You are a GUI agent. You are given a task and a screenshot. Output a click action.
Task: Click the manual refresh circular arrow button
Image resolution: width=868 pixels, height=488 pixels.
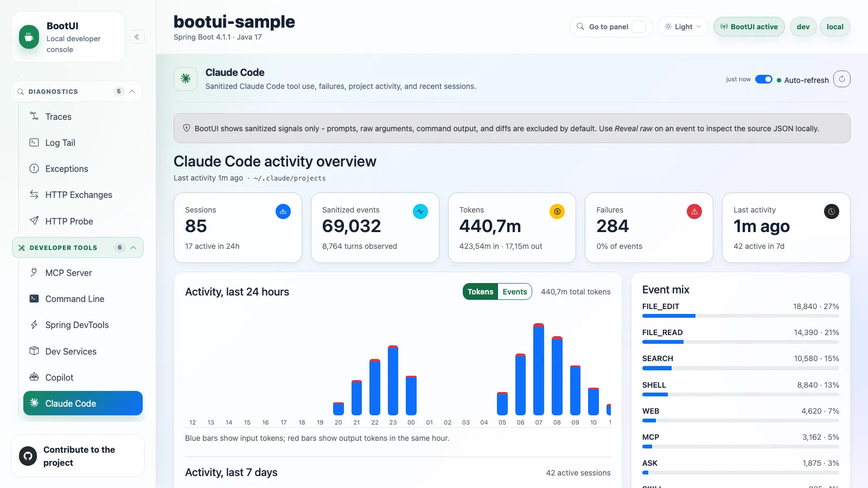[842, 79]
